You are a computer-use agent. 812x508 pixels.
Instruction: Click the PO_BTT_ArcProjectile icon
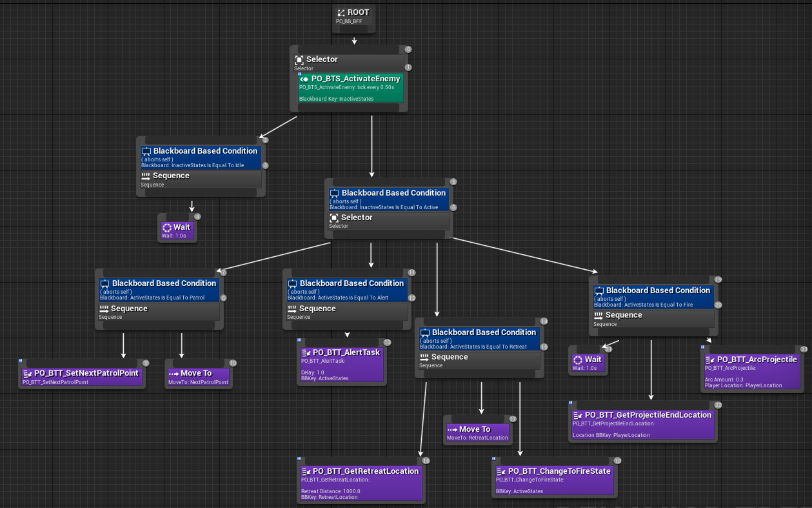(x=710, y=360)
